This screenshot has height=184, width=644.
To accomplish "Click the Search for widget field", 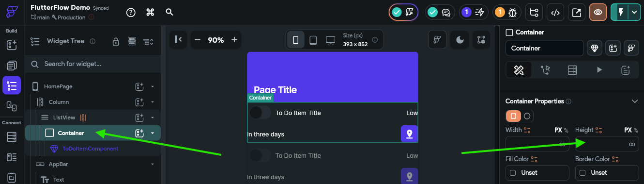I will [x=93, y=64].
